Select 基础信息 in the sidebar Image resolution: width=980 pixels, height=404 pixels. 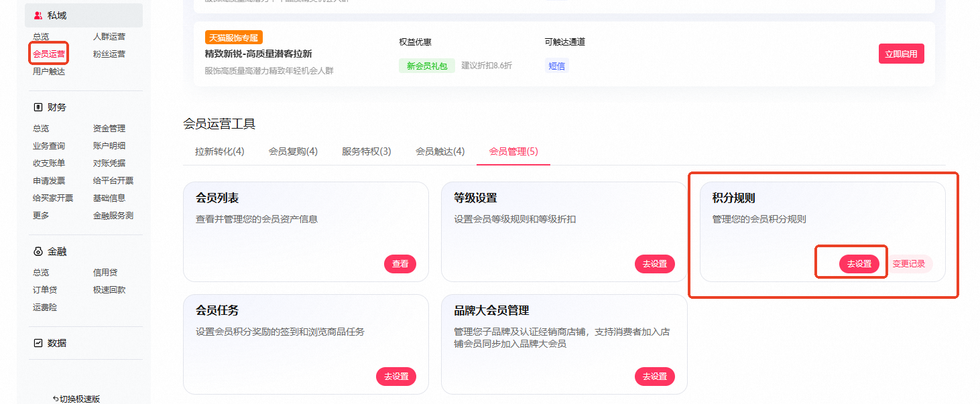[109, 198]
